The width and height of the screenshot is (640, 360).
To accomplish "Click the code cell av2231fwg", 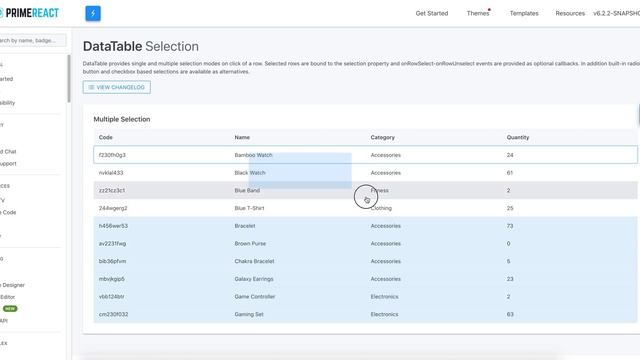I will (112, 243).
